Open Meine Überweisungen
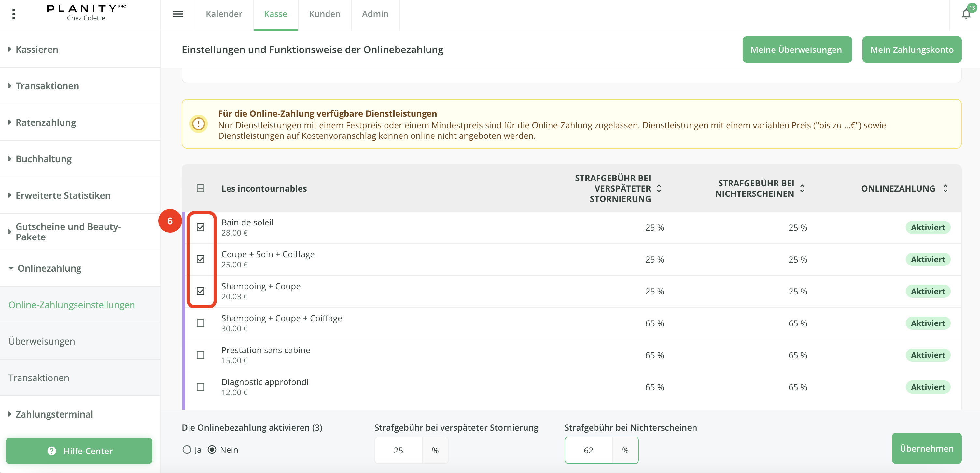The image size is (980, 473). (797, 50)
